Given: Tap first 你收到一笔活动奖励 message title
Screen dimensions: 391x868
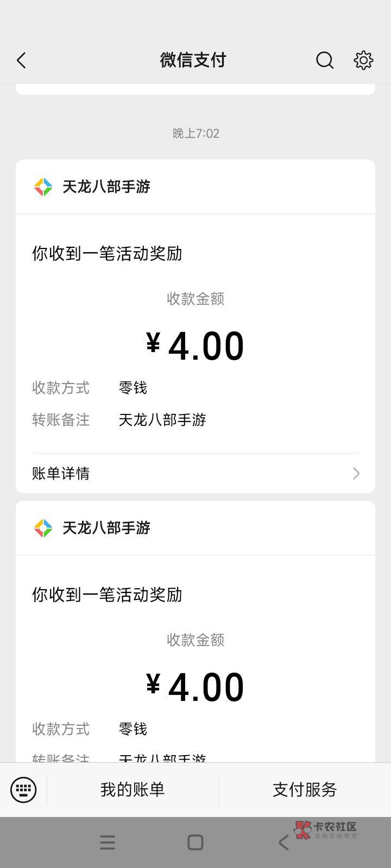Looking at the screenshot, I should (107, 253).
